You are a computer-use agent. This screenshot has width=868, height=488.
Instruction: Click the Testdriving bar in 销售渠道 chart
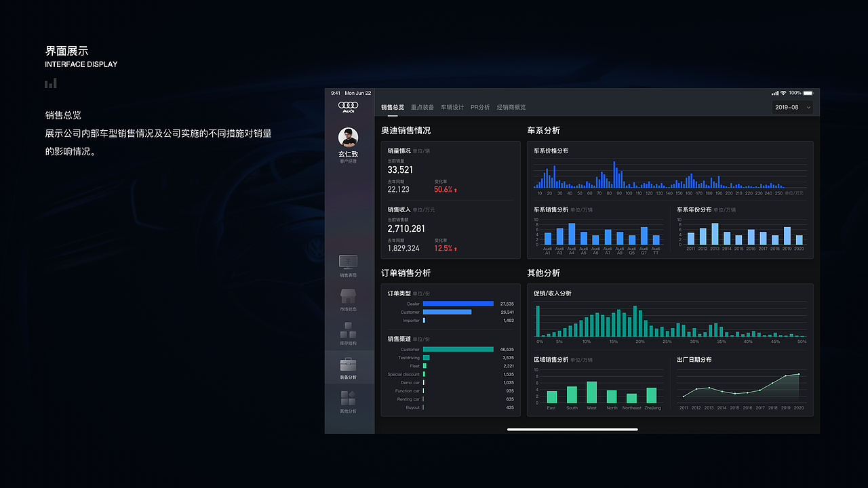pos(427,357)
